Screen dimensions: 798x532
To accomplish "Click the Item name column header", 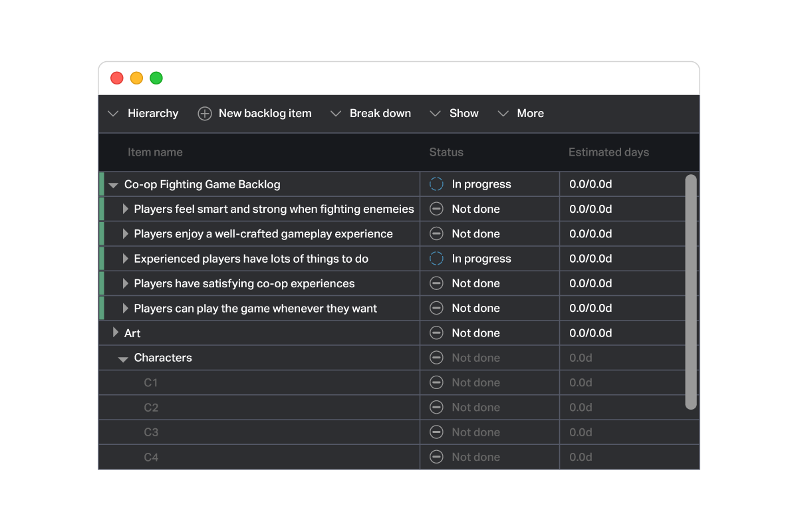I will (x=155, y=152).
